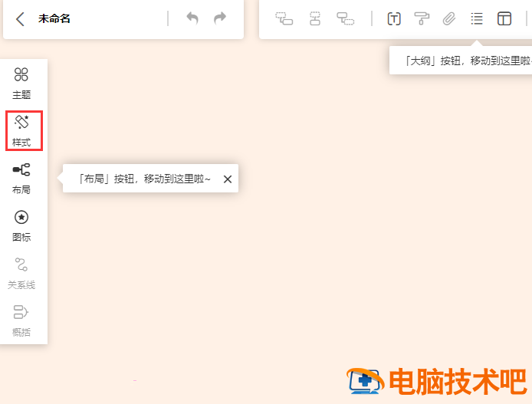Viewport: 532px width, 404px height.
Task: Open the 主题 theme panel
Action: [21, 84]
